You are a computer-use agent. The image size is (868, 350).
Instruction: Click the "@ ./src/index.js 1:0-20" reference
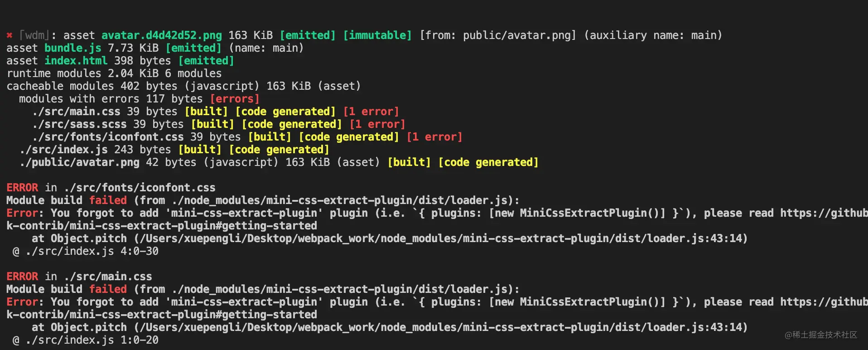click(86, 340)
